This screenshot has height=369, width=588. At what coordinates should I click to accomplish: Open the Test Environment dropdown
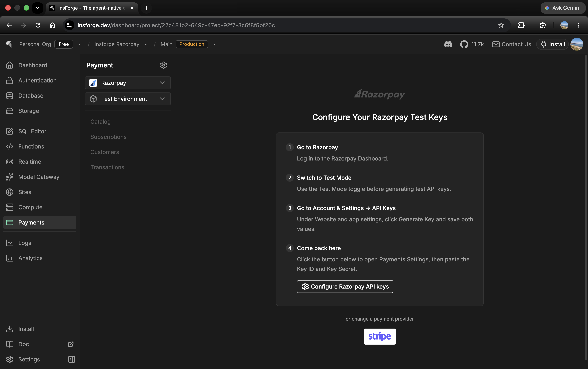[x=128, y=99]
